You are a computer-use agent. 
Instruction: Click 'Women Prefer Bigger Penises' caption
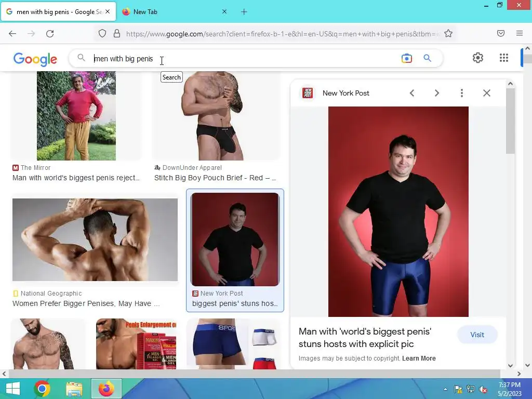click(86, 303)
